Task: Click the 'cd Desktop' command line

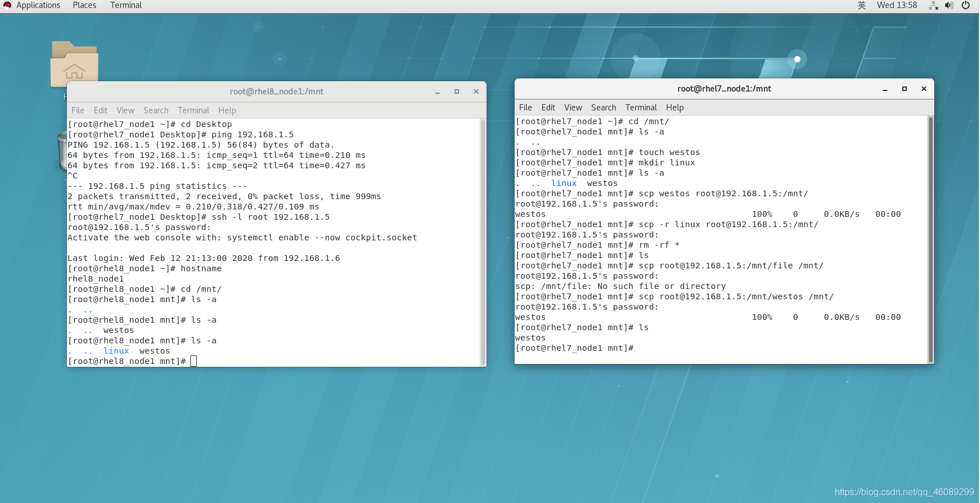Action: pyautogui.click(x=150, y=124)
